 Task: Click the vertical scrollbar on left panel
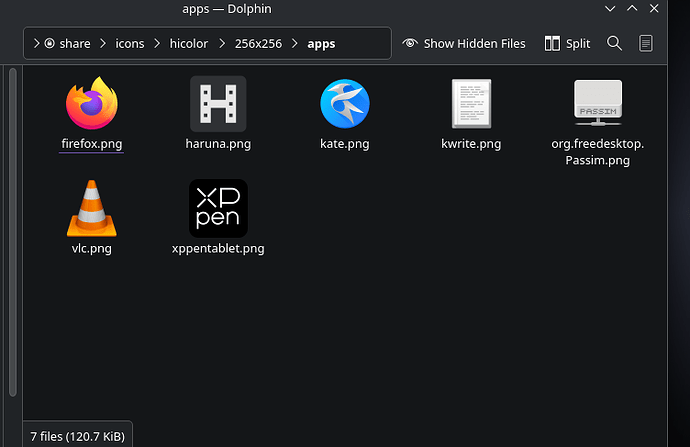(13, 232)
